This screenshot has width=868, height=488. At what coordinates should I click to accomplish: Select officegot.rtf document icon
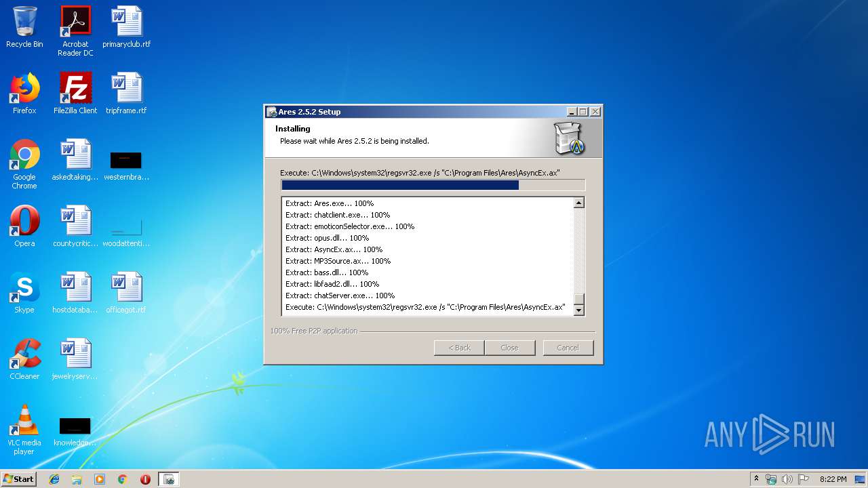click(x=127, y=293)
